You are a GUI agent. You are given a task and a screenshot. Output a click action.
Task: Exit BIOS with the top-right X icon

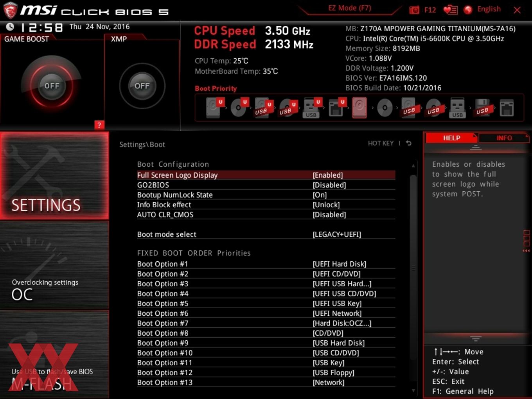pos(517,10)
